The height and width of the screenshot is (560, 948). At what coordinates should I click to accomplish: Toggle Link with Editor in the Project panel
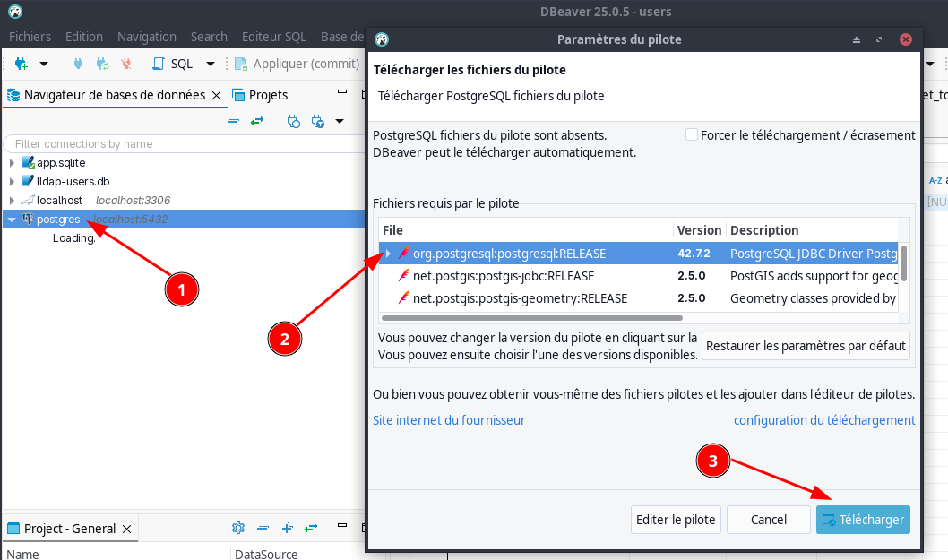311,528
